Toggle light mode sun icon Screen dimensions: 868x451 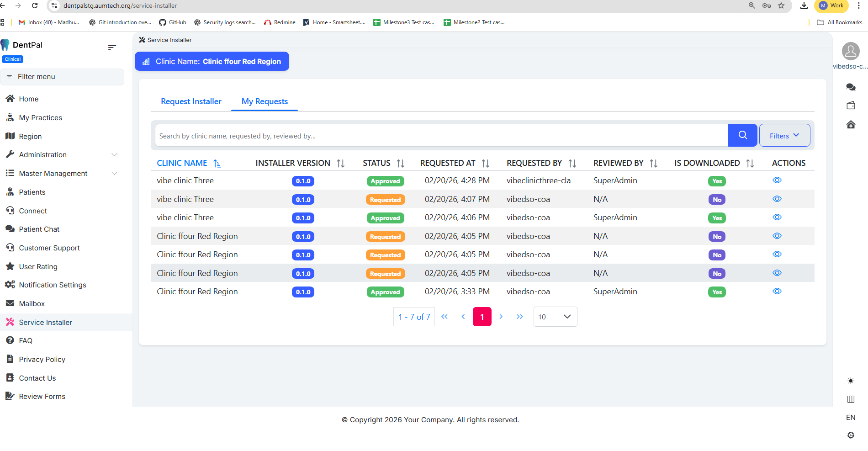[851, 381]
